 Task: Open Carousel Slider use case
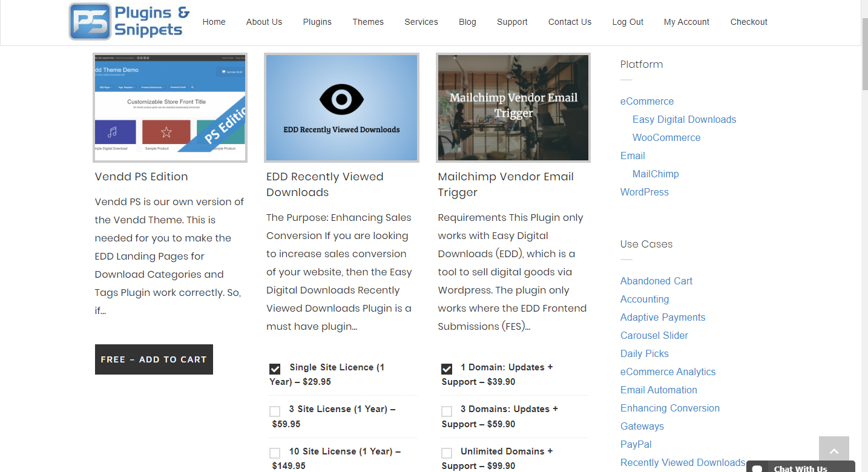coord(654,335)
